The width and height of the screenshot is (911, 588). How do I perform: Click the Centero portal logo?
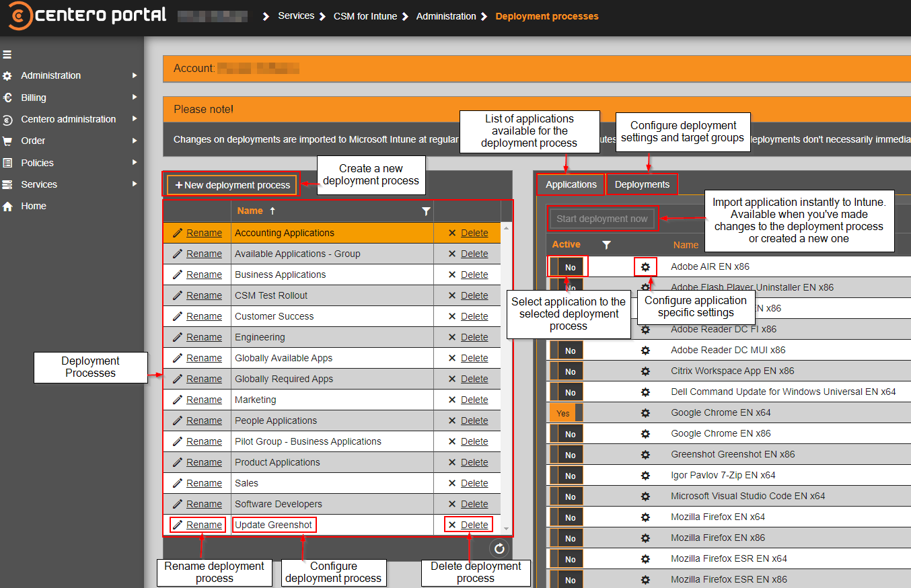[x=87, y=15]
